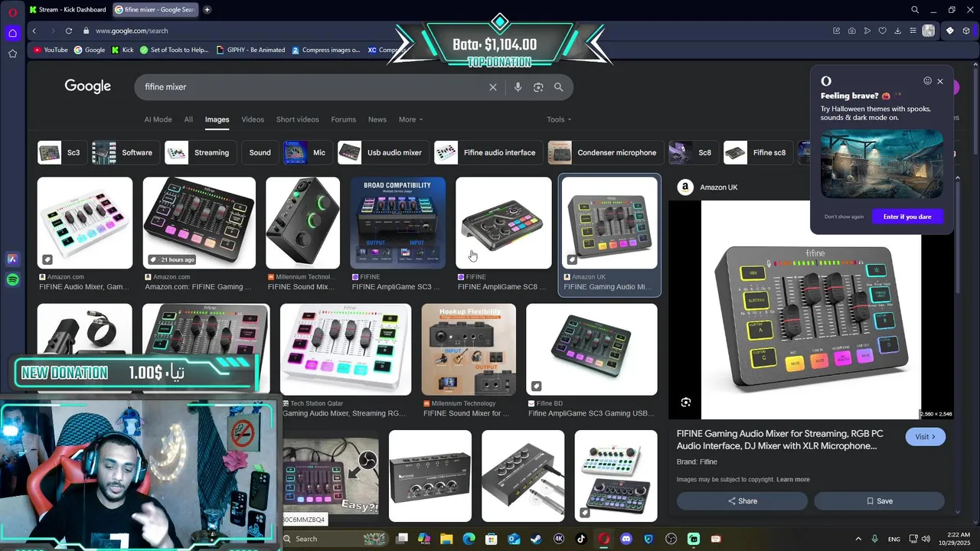Select the Videos results tab
This screenshot has height=551, width=980.
pos(253,119)
